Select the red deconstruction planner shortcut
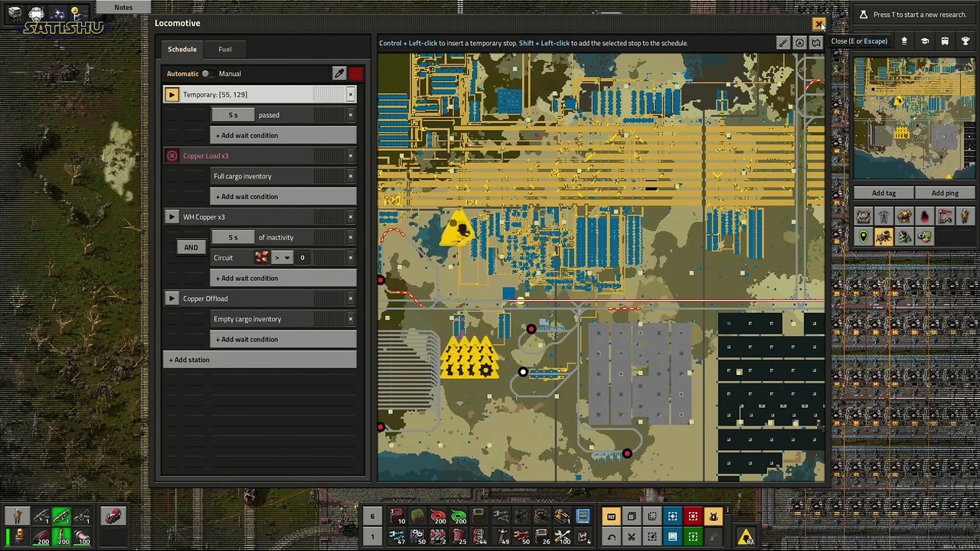This screenshot has height=551, width=980. coord(693,517)
